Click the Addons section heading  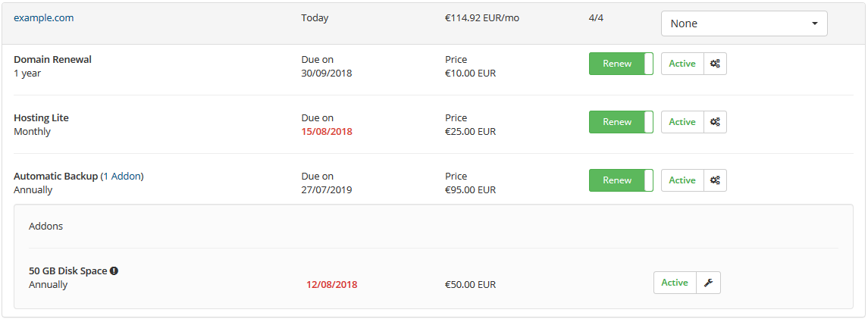46,226
